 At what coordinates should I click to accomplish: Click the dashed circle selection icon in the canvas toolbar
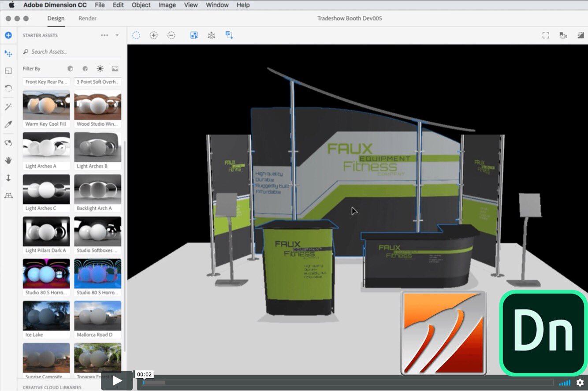pyautogui.click(x=136, y=35)
